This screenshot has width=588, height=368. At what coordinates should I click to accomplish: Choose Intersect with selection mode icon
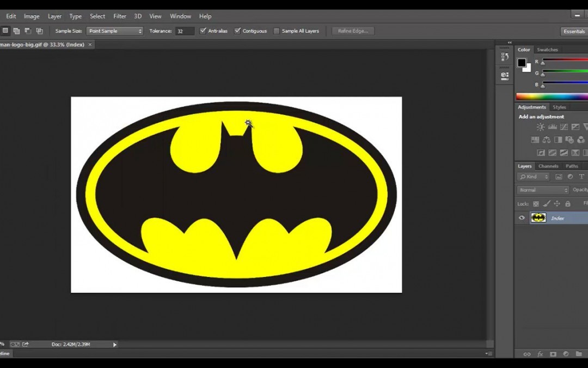pyautogui.click(x=39, y=31)
